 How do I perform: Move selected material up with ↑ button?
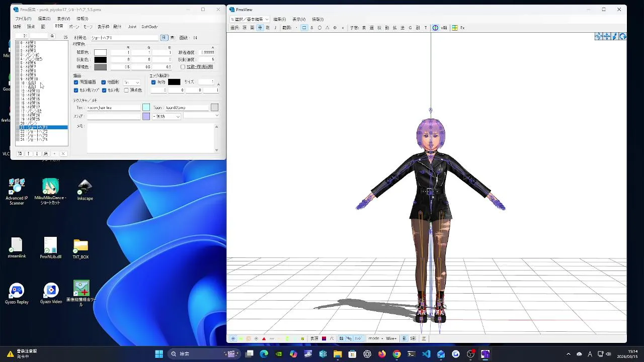(28, 154)
